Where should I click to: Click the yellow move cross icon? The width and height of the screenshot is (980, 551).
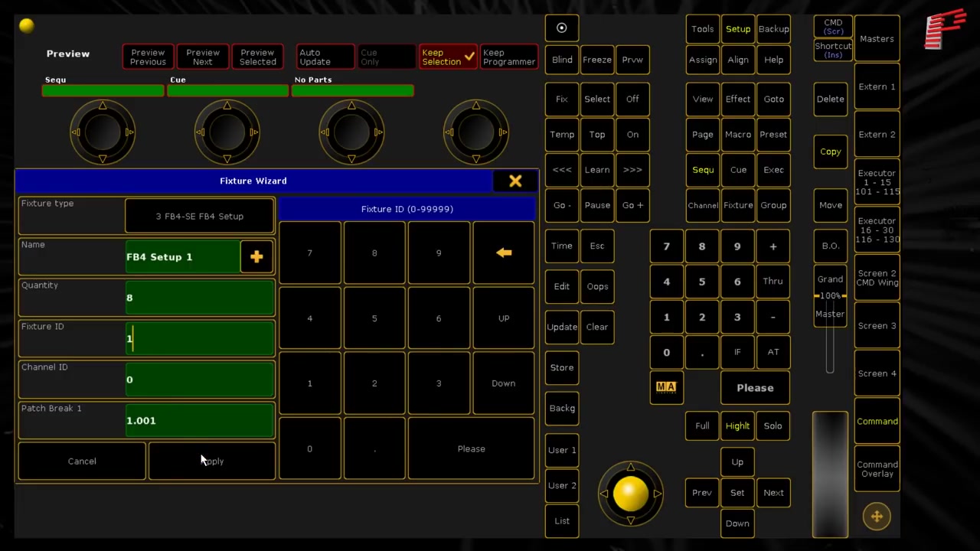tap(877, 517)
